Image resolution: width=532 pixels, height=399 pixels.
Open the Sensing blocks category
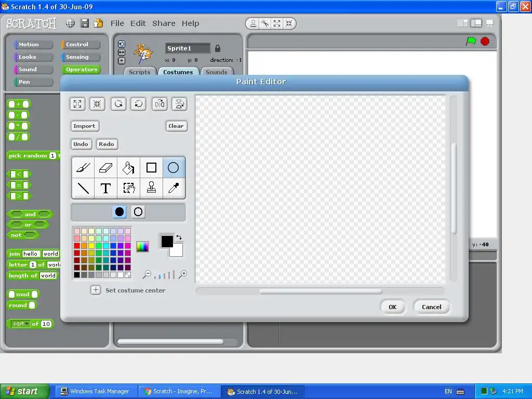[x=81, y=57]
